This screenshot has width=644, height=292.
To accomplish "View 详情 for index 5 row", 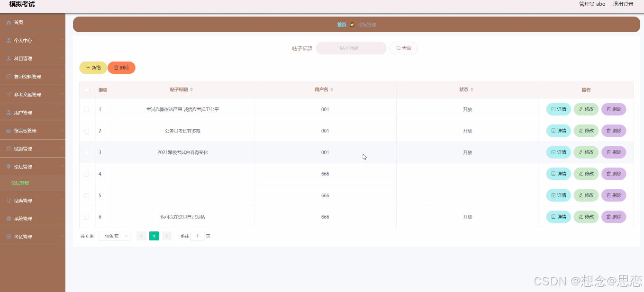I will (559, 195).
